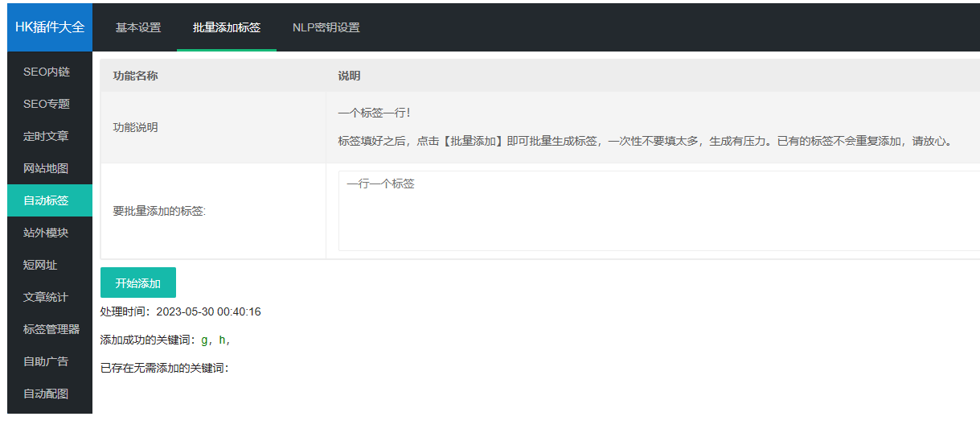980x433 pixels.
Task: Open the 网站地图 sidebar entry
Action: [x=47, y=168]
